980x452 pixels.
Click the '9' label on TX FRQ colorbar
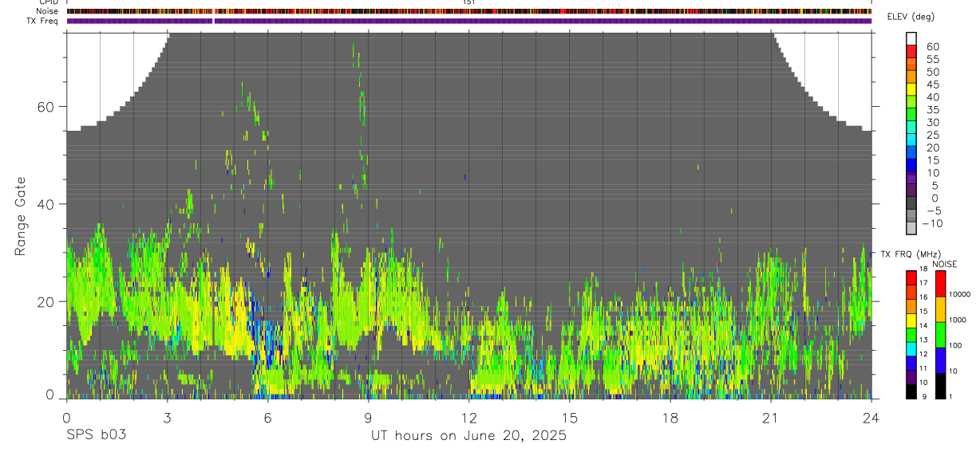tap(923, 398)
